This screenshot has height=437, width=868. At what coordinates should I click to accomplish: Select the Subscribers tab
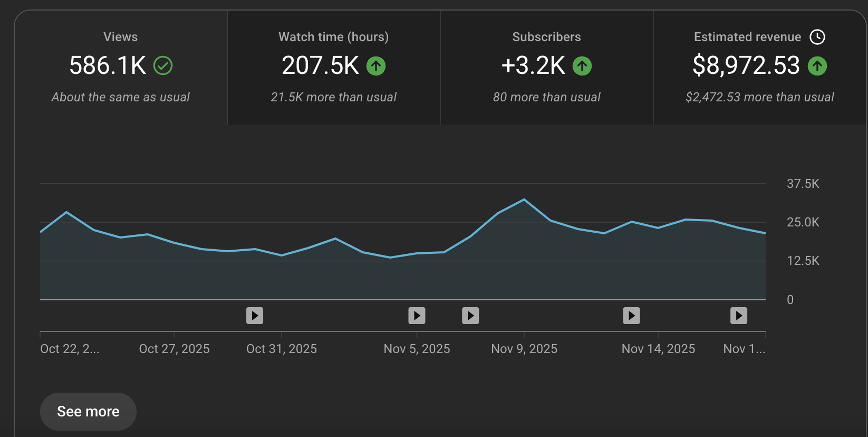546,67
